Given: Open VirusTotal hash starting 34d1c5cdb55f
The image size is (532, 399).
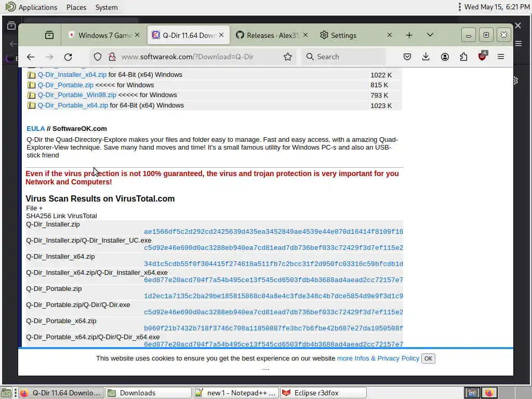Looking at the screenshot, I should (x=273, y=264).
